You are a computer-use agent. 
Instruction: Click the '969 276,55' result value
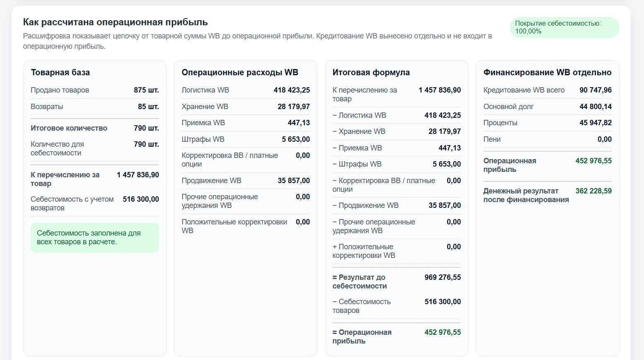click(x=442, y=277)
